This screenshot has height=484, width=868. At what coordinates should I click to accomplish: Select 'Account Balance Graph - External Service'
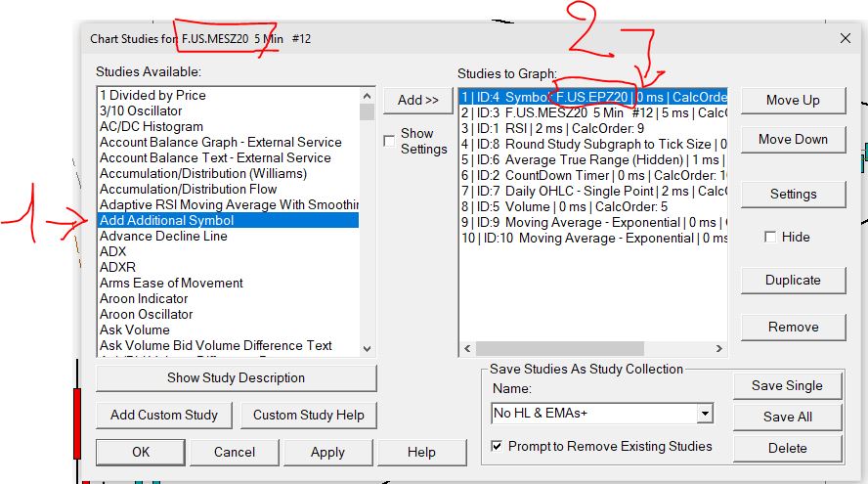point(228,143)
